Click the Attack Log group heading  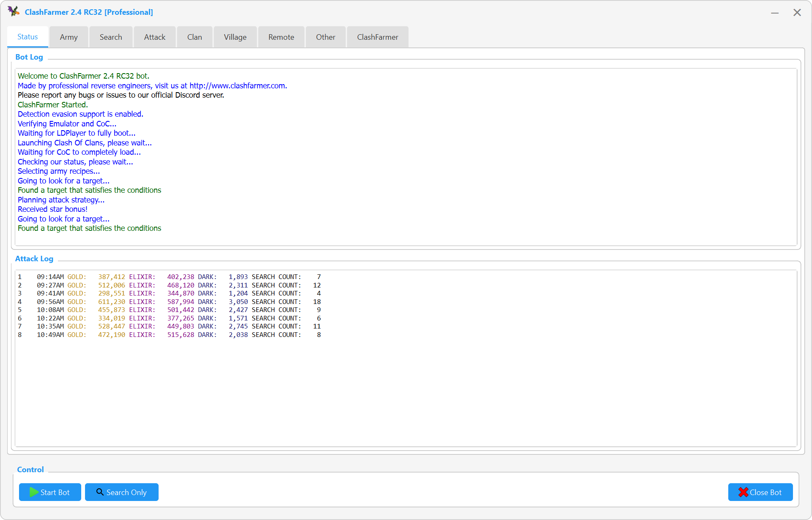click(34, 259)
